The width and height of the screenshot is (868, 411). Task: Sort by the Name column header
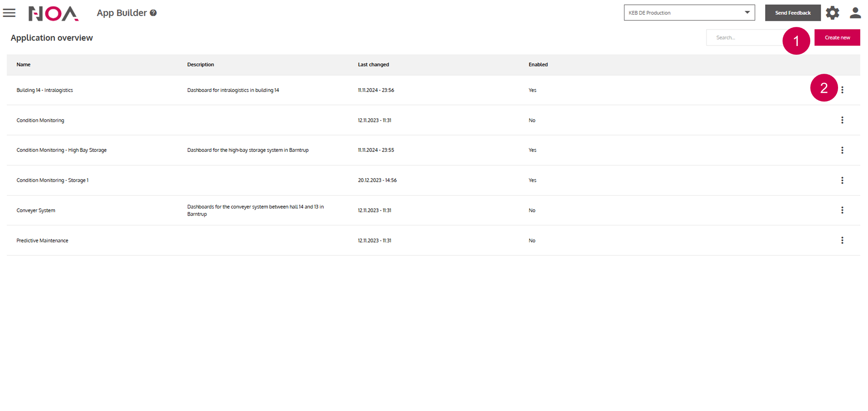coord(23,65)
